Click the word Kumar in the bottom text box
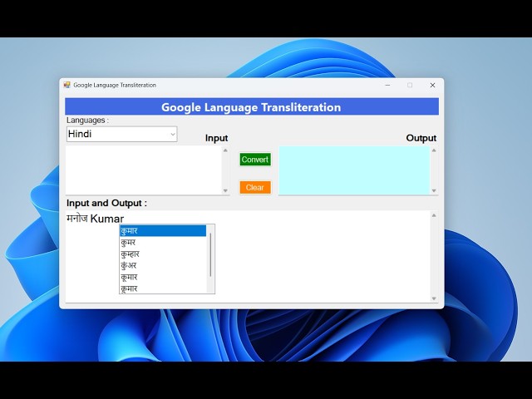The width and height of the screenshot is (532, 399). [x=107, y=219]
